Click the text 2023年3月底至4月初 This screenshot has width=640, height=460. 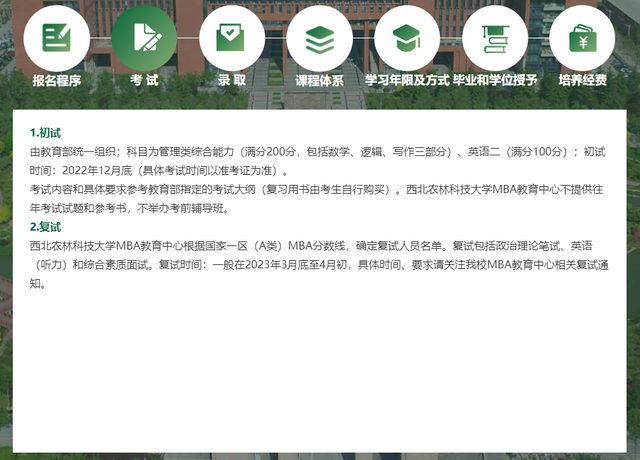[296, 265]
